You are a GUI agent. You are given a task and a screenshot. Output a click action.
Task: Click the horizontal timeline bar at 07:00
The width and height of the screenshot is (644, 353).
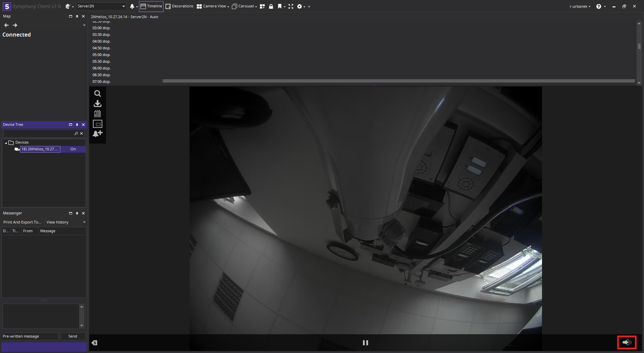coord(398,81)
